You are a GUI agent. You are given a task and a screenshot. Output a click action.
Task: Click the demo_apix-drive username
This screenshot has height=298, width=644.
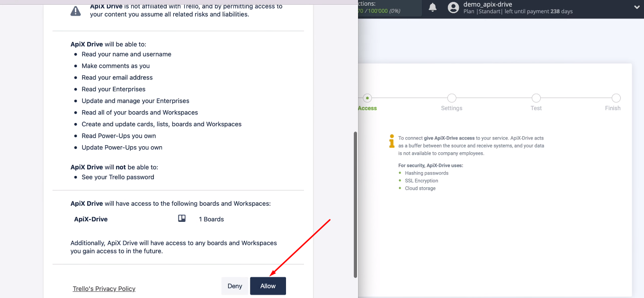click(488, 4)
